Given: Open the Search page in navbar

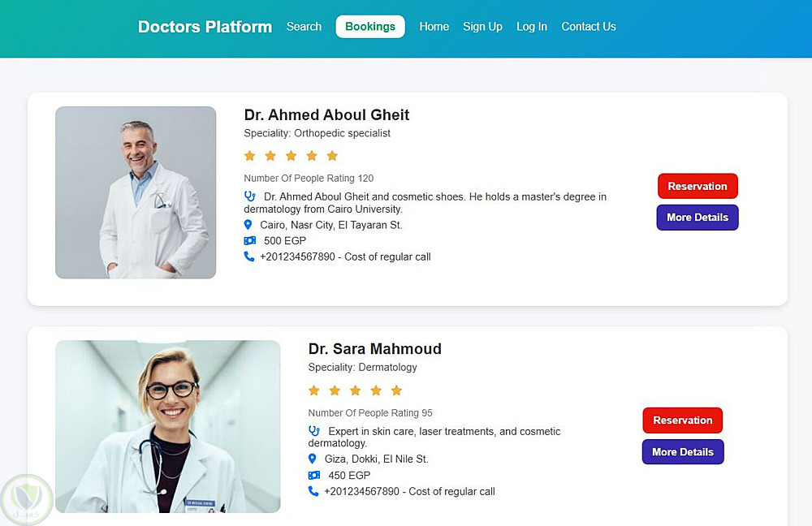Looking at the screenshot, I should [x=304, y=27].
